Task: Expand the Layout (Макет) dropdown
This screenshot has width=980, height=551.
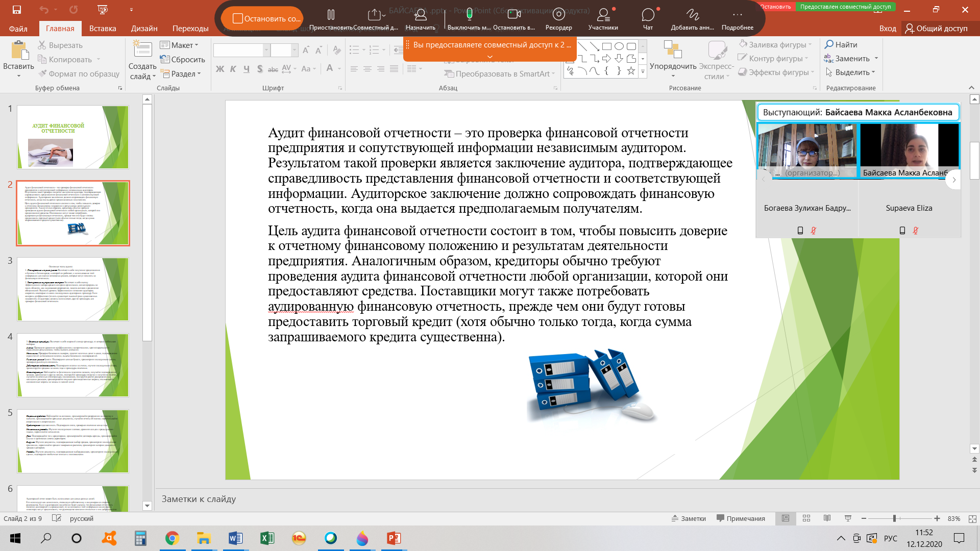Action: [x=179, y=45]
